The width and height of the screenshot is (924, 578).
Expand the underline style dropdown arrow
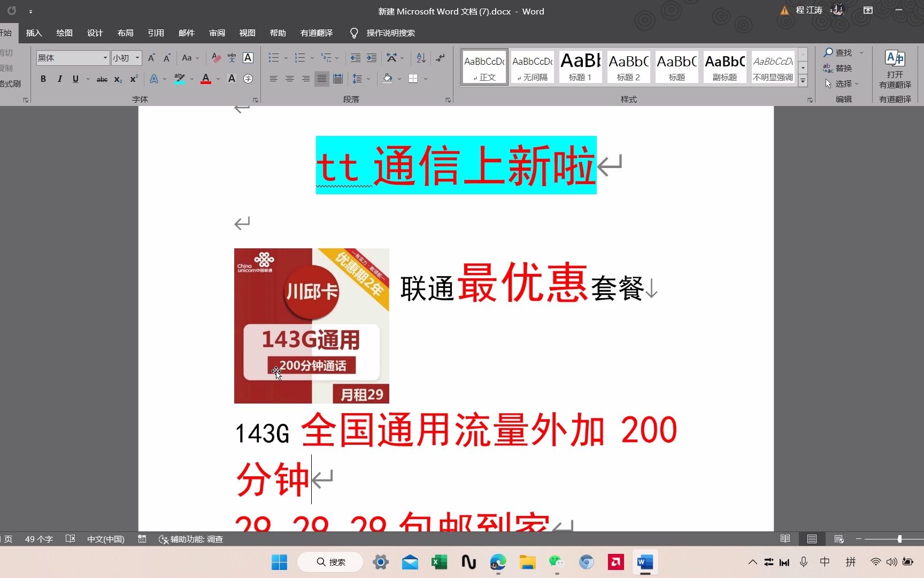pos(88,79)
